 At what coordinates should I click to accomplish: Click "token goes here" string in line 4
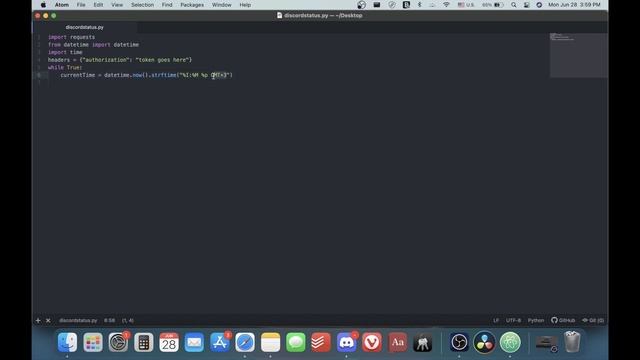pos(162,60)
